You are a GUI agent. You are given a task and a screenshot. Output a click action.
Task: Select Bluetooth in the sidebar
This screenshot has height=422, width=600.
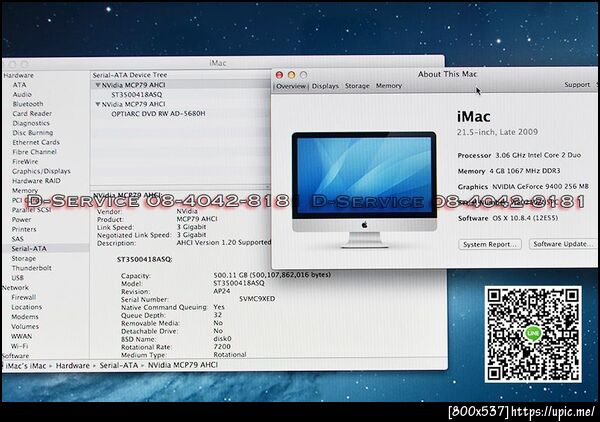click(28, 104)
